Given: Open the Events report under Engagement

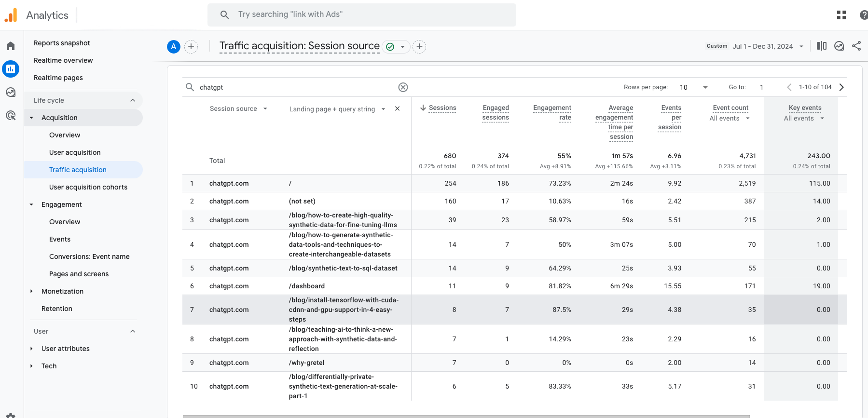Looking at the screenshot, I should (x=60, y=239).
